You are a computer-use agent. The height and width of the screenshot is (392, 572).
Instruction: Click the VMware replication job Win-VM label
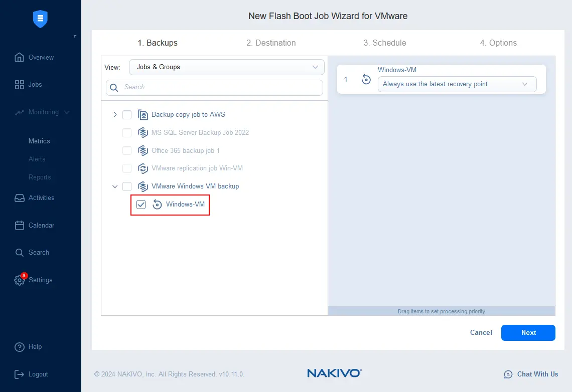[197, 168]
